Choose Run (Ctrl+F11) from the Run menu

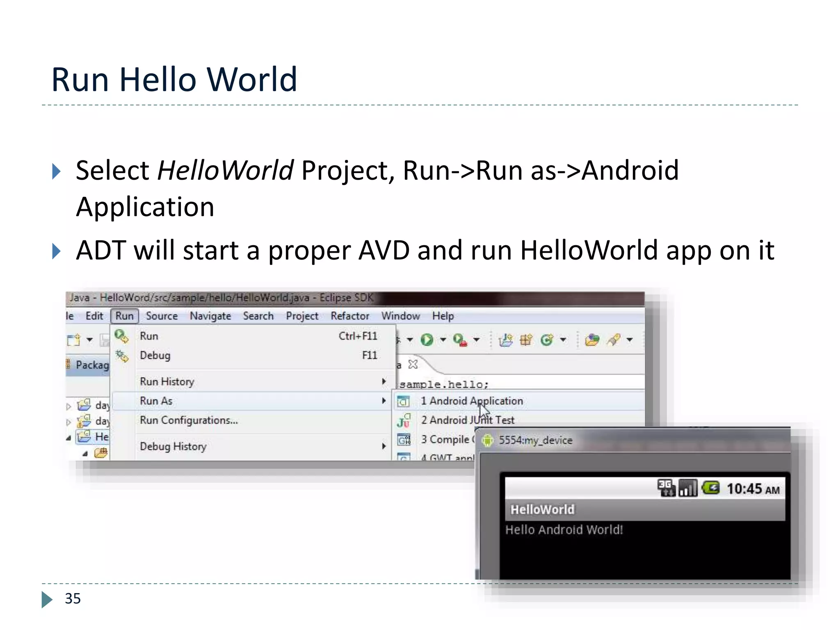click(x=253, y=336)
